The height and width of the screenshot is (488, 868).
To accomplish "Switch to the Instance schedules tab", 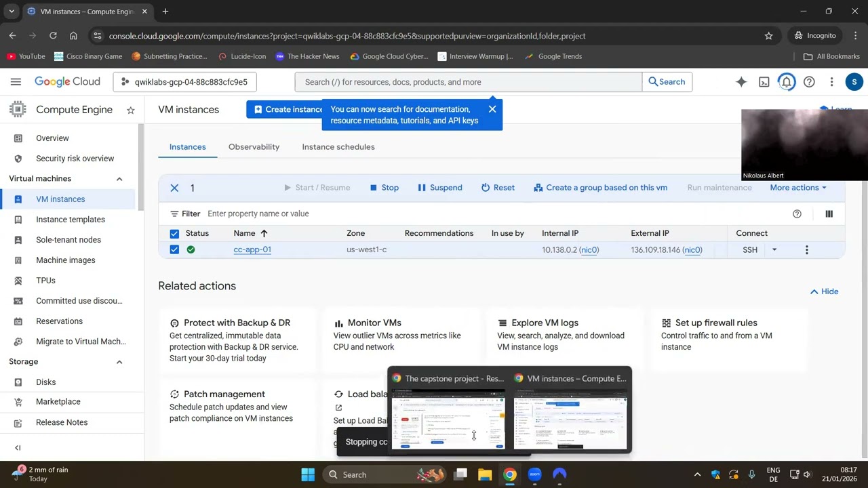I will 338,147.
